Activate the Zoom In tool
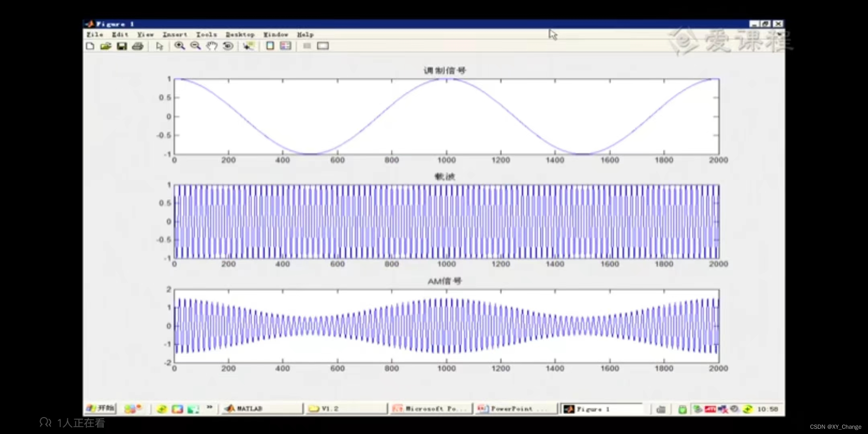Image resolution: width=868 pixels, height=434 pixels. point(180,46)
